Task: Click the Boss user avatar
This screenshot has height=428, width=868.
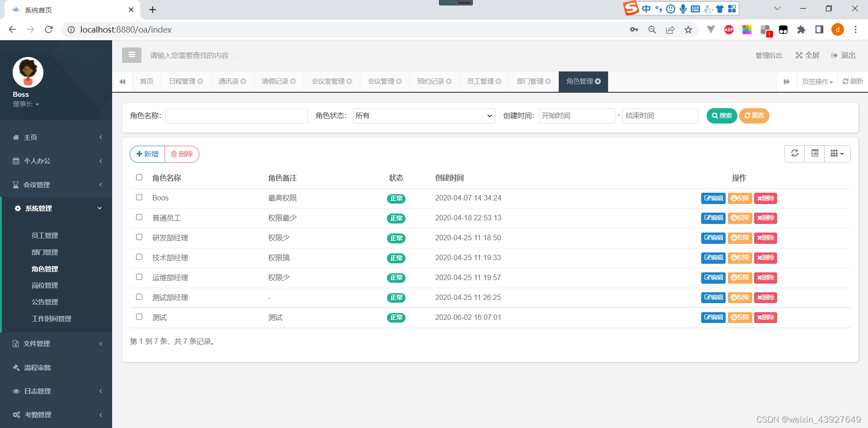Action: pyautogui.click(x=28, y=72)
